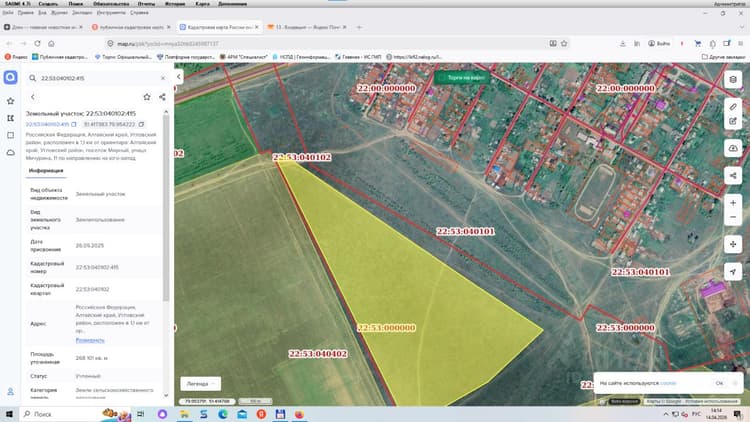Select the ruler measurement tool
This screenshot has height=422, width=750.
pos(733,107)
